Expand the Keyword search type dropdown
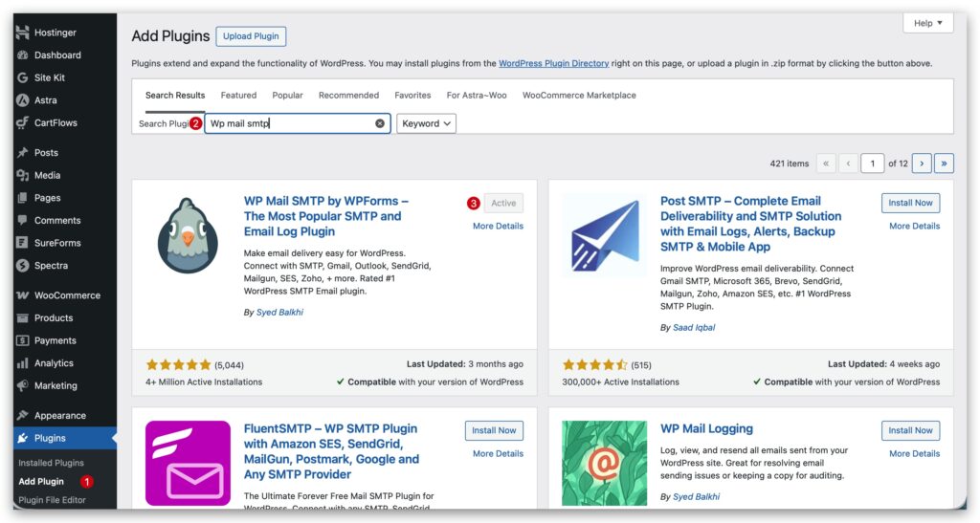This screenshot has width=980, height=523. click(x=426, y=123)
